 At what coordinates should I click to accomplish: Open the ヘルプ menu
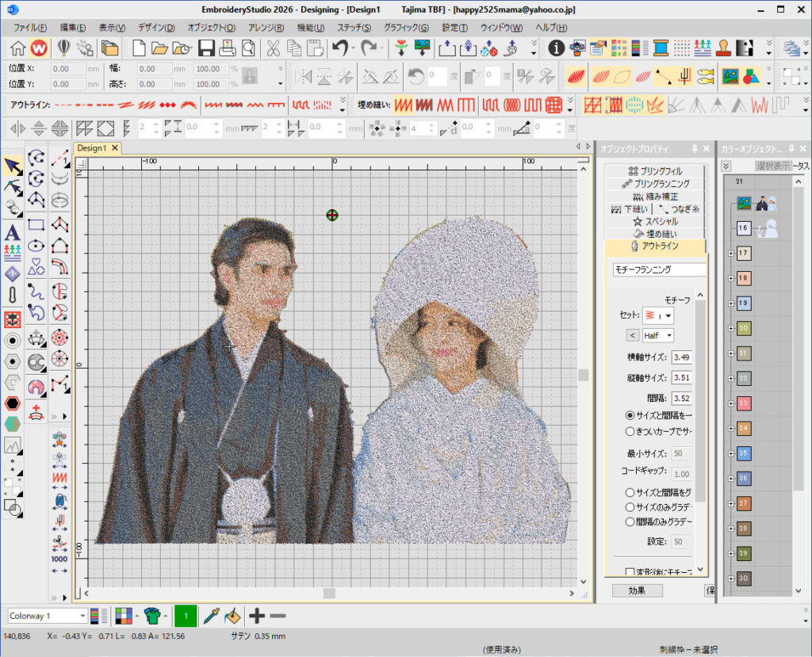(x=551, y=28)
